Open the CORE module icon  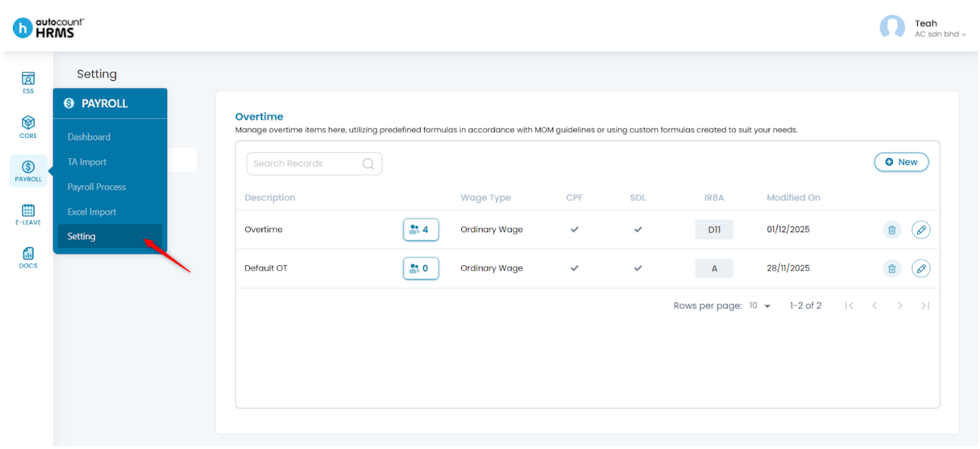(29, 127)
